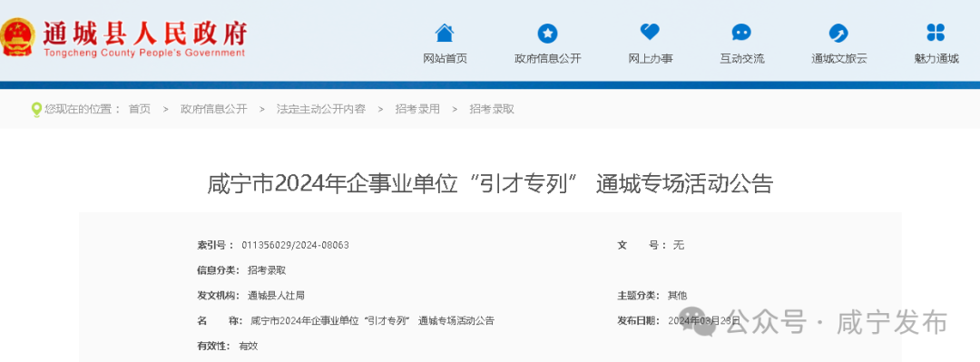This screenshot has height=362, width=980.
Task: Select 其他 next to 主题分类
Action: coord(677,295)
